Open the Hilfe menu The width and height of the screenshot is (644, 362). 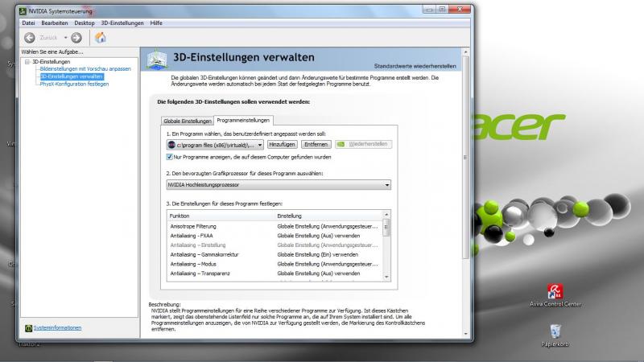click(156, 23)
